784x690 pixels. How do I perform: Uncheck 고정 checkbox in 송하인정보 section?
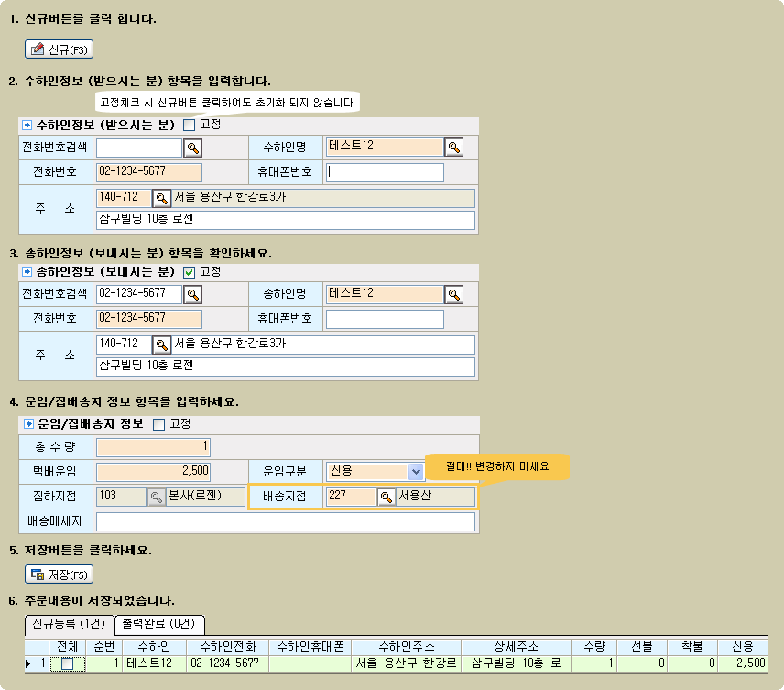[190, 272]
